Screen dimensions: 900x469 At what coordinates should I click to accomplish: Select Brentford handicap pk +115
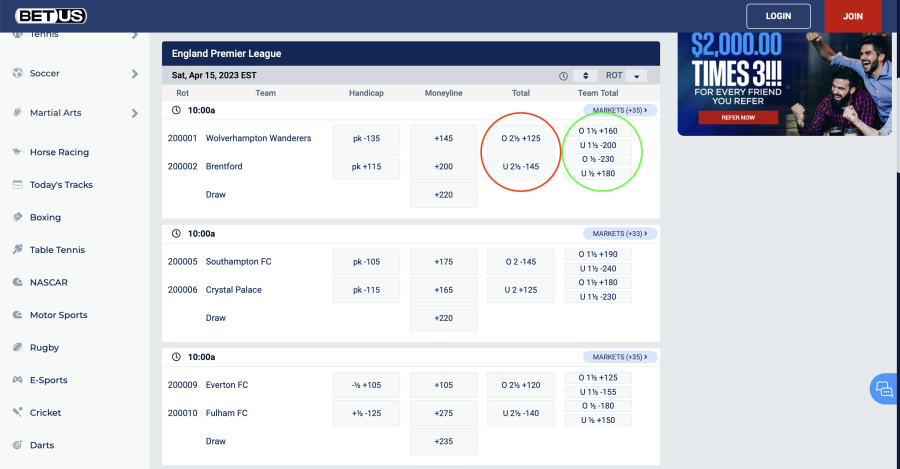coord(366,166)
